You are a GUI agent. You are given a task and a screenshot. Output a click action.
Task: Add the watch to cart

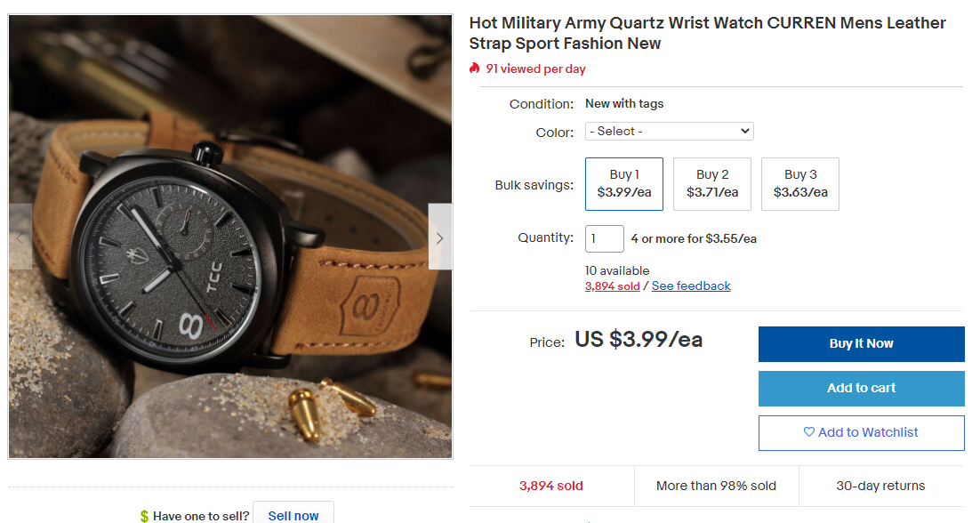(x=861, y=389)
